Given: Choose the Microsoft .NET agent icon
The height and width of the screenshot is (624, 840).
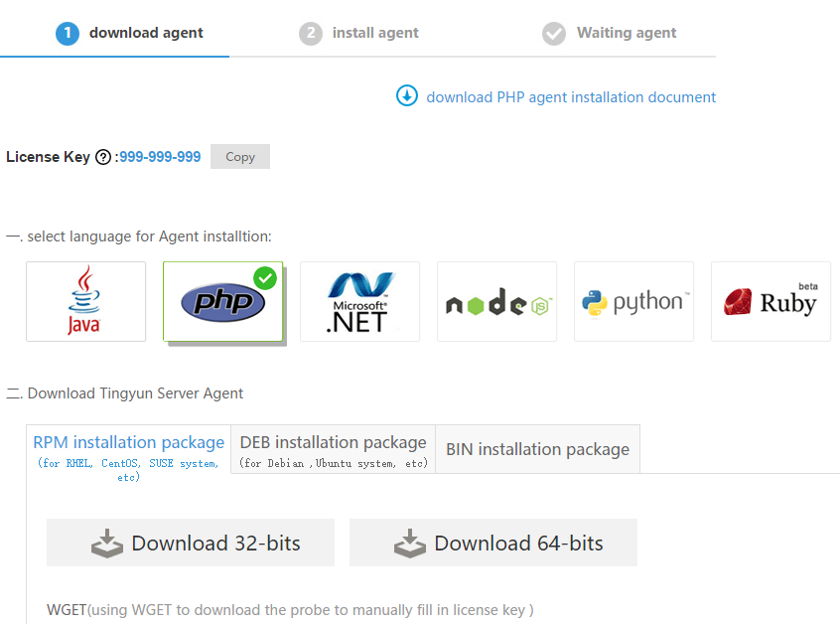Looking at the screenshot, I should coord(359,301).
